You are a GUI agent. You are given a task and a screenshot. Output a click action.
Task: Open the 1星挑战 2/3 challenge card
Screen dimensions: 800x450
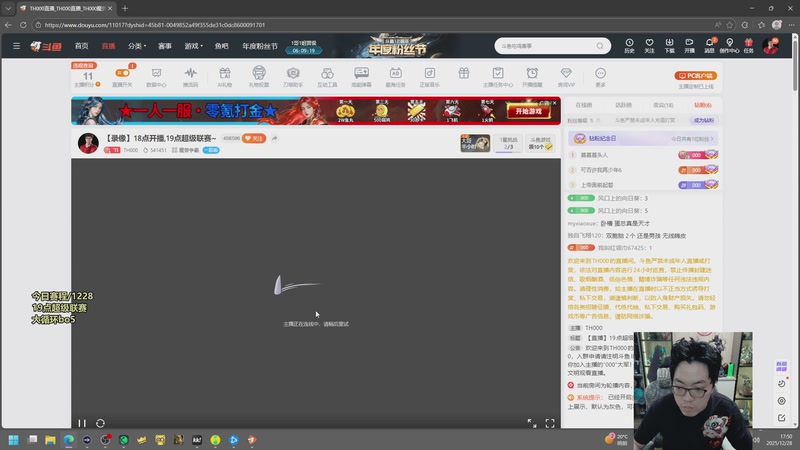[508, 143]
